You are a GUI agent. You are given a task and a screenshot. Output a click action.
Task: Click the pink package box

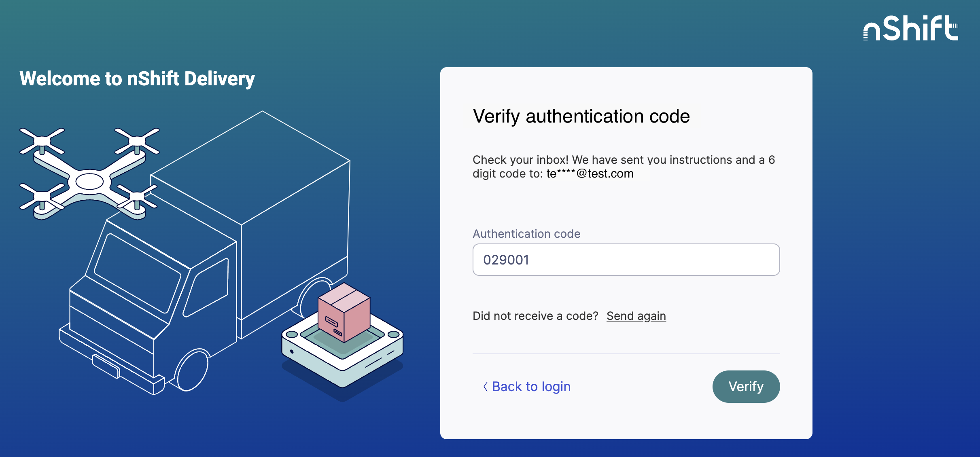tap(344, 313)
